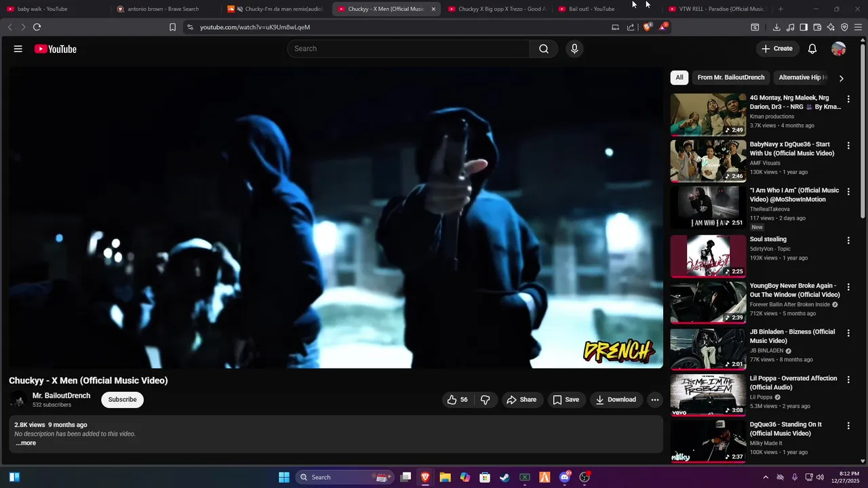Start voice search with the microphone icon
This screenshot has width=868, height=488.
tap(574, 49)
